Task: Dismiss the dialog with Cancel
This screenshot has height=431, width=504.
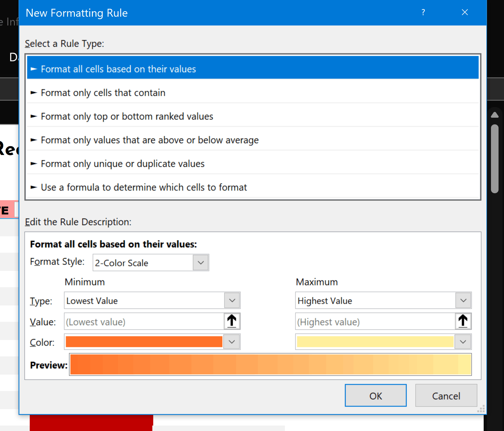Action: point(446,396)
